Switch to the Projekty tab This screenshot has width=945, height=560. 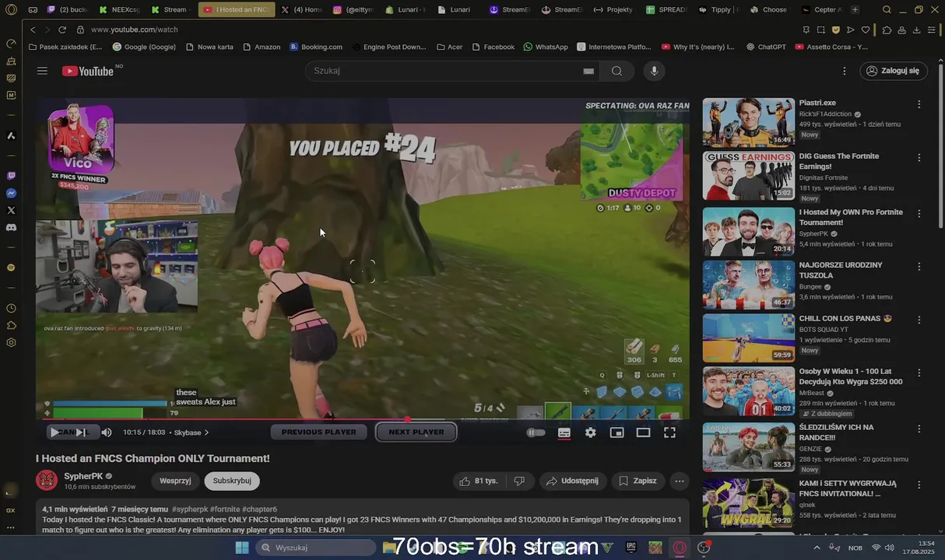[x=613, y=10]
